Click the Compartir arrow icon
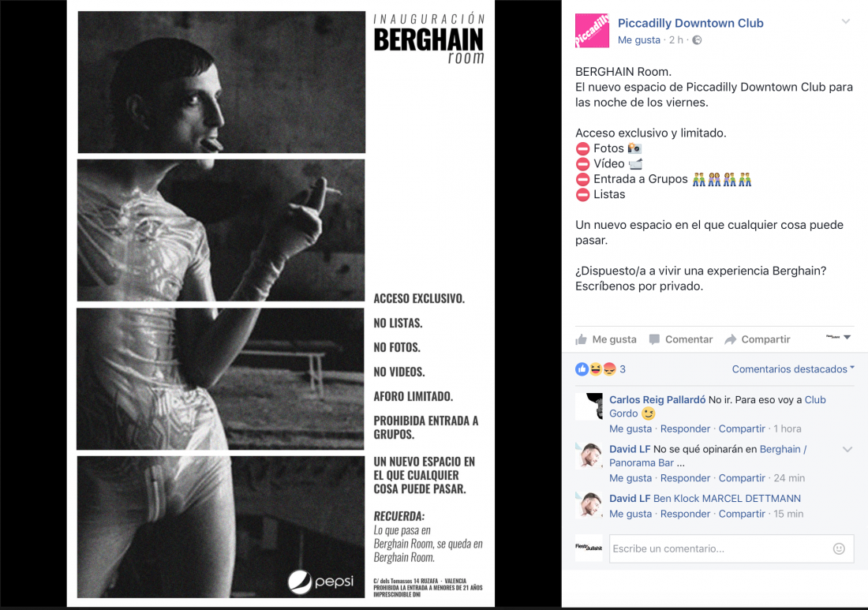This screenshot has height=610, width=868. coord(731,339)
